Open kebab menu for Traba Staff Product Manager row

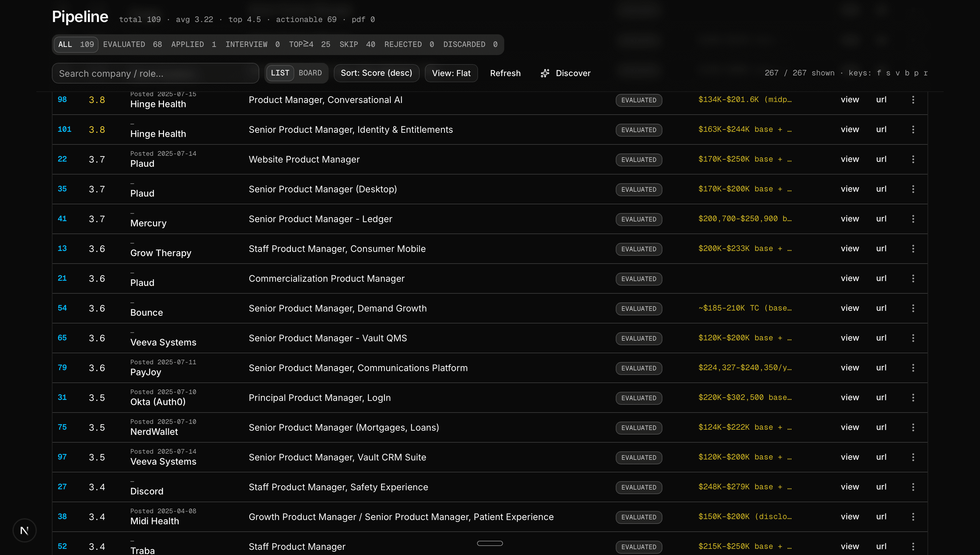913,546
